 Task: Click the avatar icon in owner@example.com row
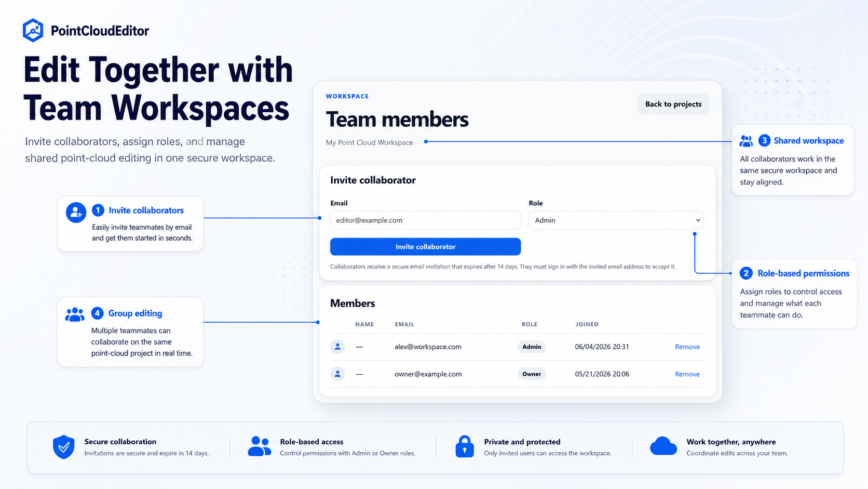[x=337, y=374]
